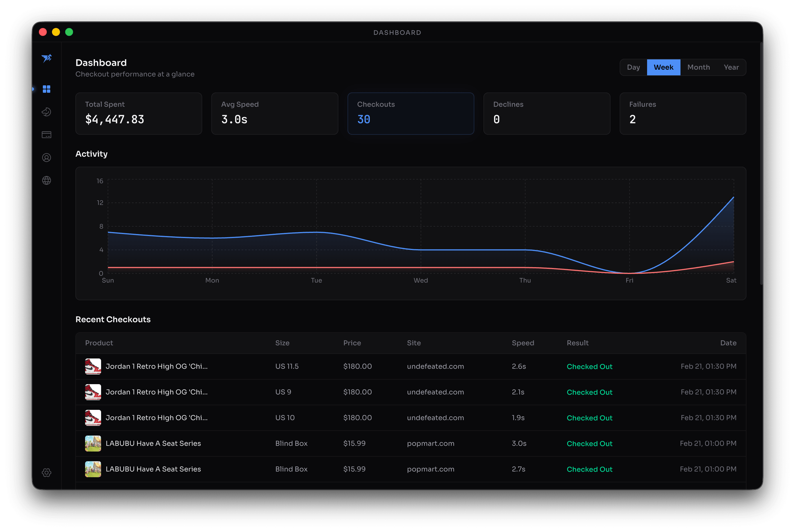795x532 pixels.
Task: Open Settings from the gear icon
Action: tap(47, 472)
